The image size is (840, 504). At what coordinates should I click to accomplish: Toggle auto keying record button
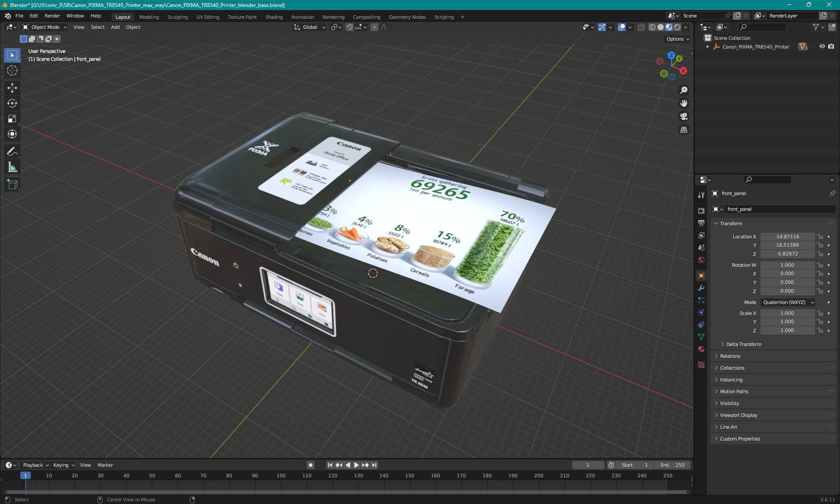311,465
